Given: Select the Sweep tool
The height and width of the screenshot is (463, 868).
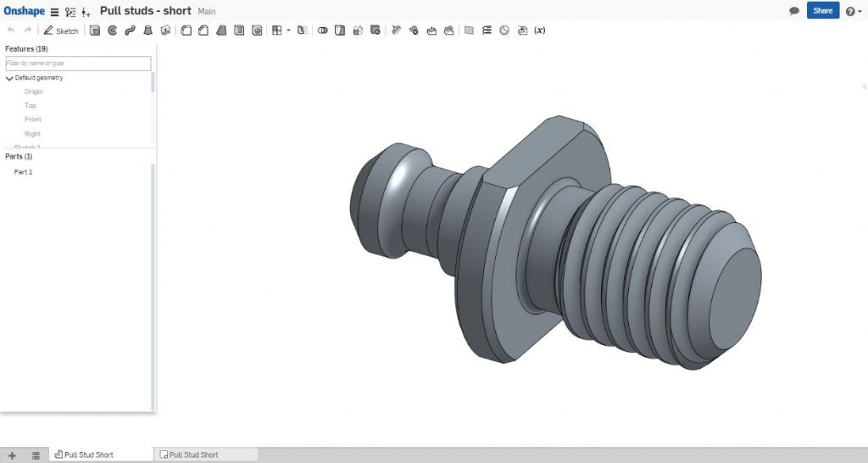Looking at the screenshot, I should coord(130,31).
